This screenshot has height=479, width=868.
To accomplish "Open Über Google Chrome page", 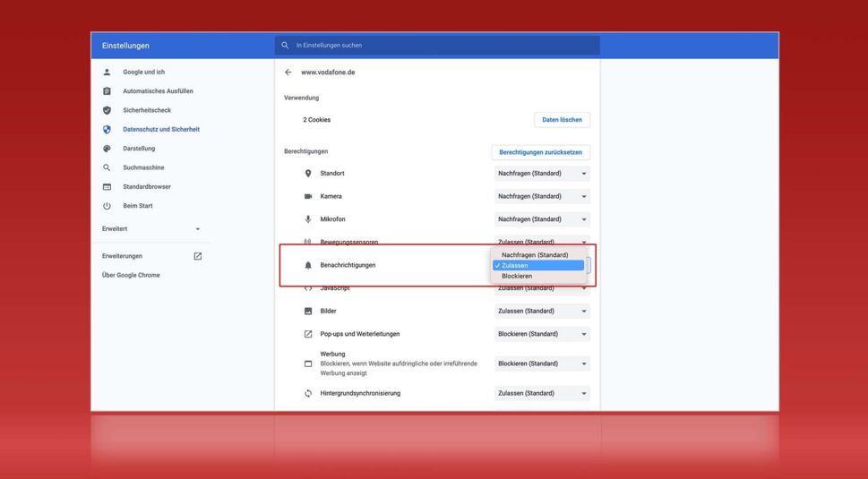I will click(x=131, y=276).
